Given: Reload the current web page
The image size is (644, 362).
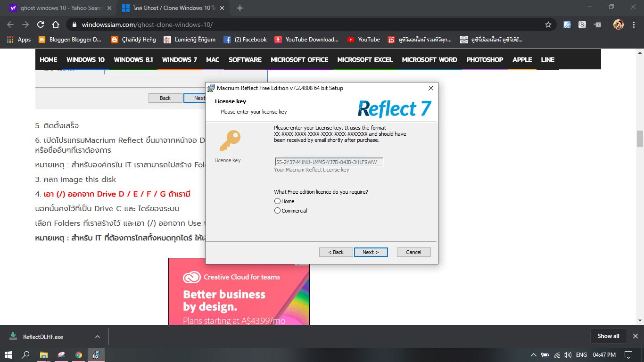Looking at the screenshot, I should pos(41,25).
